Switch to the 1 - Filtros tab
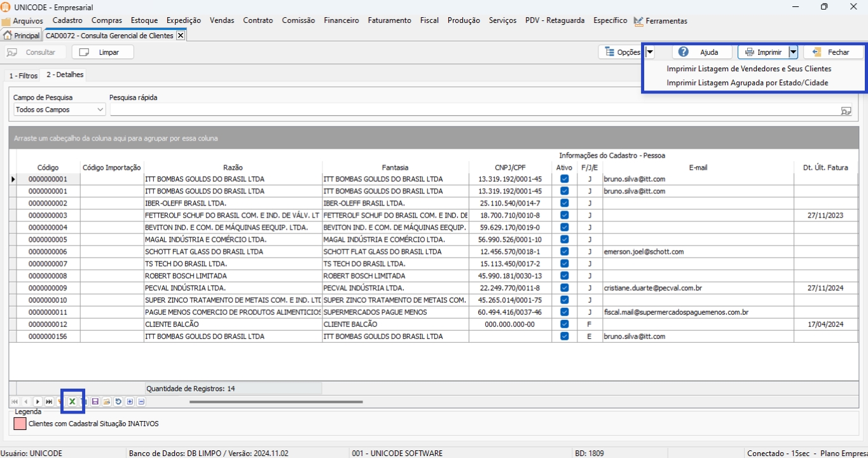The width and height of the screenshot is (868, 458). point(23,76)
